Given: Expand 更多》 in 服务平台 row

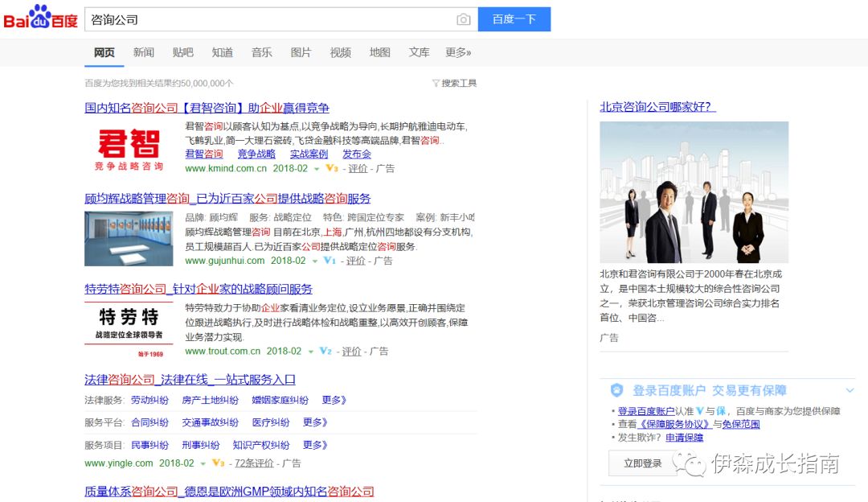Looking at the screenshot, I should coord(315,422).
